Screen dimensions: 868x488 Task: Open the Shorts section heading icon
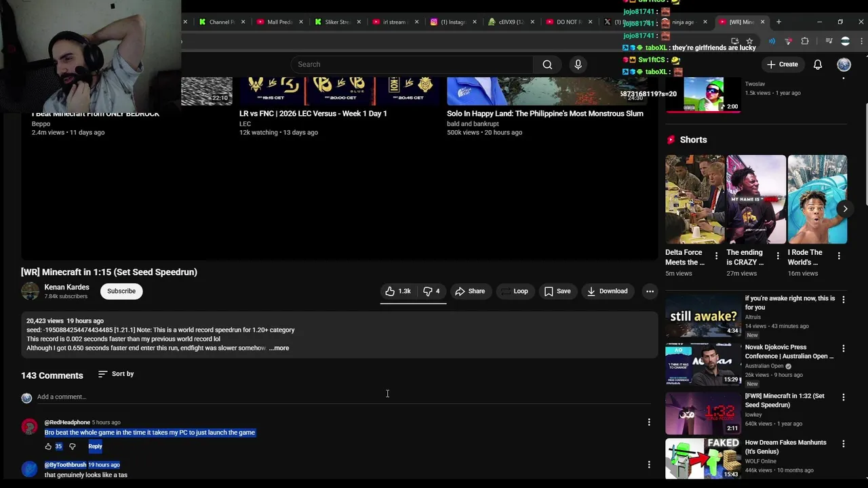coord(671,140)
